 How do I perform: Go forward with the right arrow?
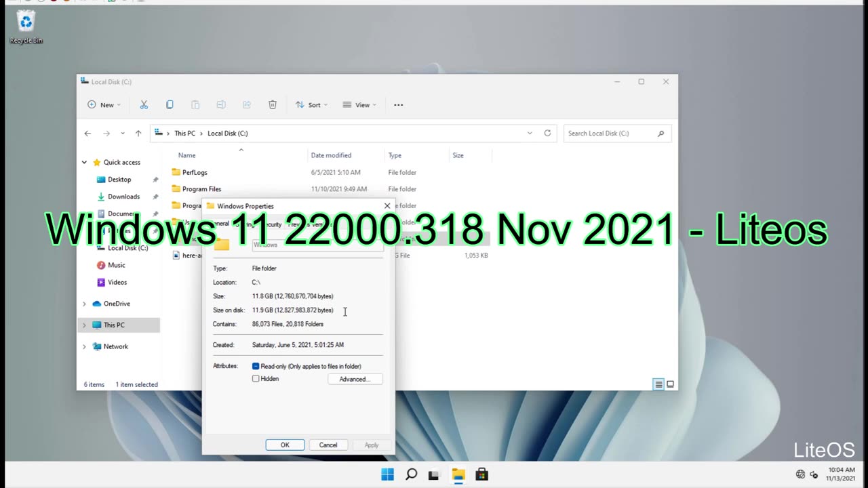tap(106, 134)
